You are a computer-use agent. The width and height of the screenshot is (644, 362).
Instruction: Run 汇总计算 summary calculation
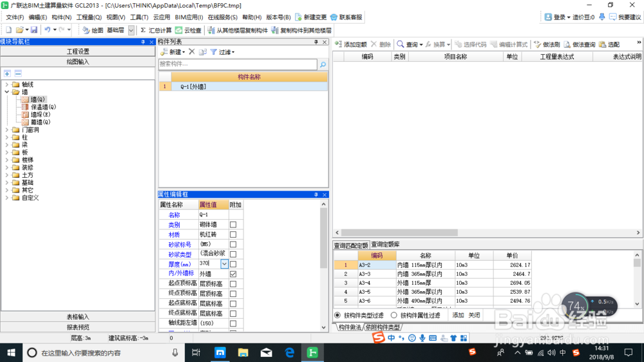(x=156, y=30)
